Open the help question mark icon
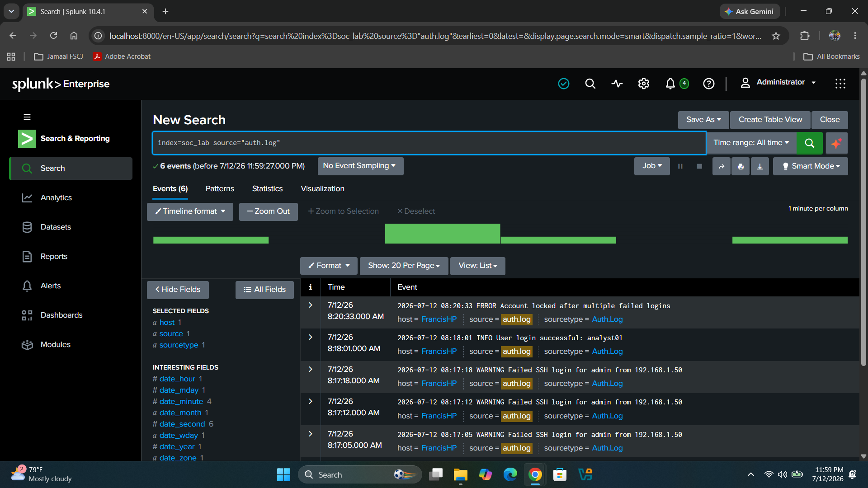Screen dimensions: 868x488 [x=708, y=84]
